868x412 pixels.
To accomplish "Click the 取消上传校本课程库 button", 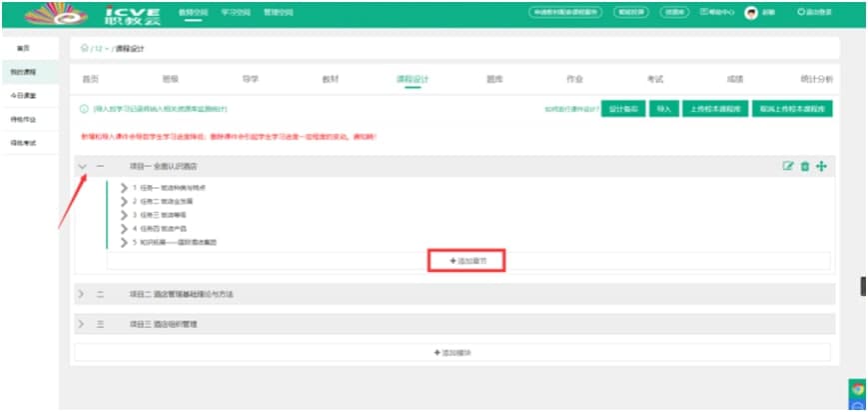I will (x=792, y=109).
